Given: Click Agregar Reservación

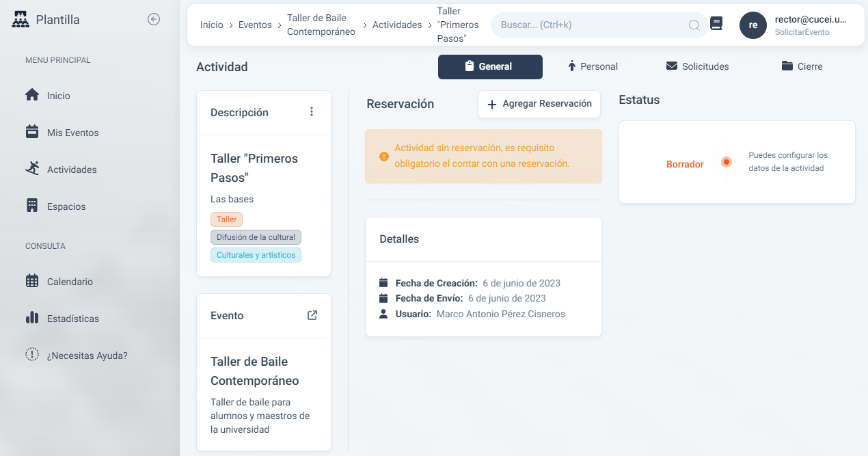Looking at the screenshot, I should (539, 104).
